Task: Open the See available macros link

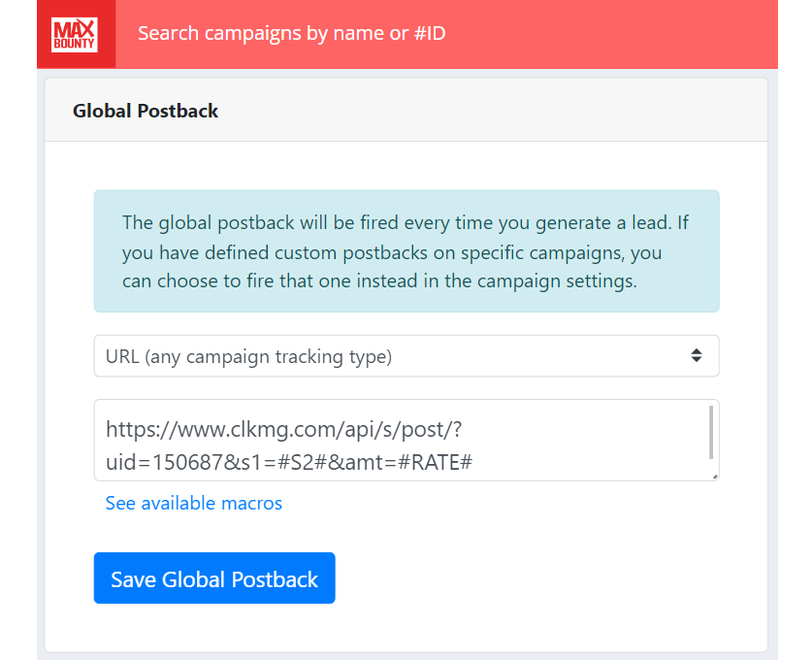Action: pyautogui.click(x=194, y=503)
